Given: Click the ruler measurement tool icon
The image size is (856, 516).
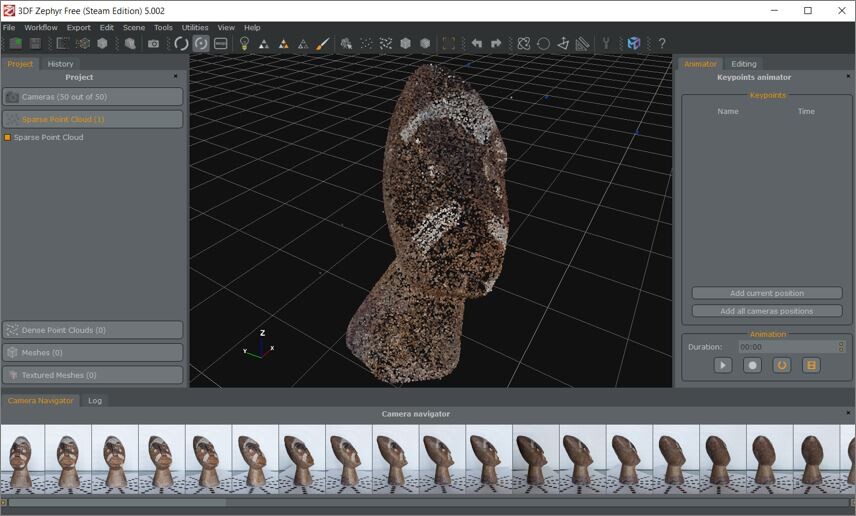Looking at the screenshot, I should [582, 44].
